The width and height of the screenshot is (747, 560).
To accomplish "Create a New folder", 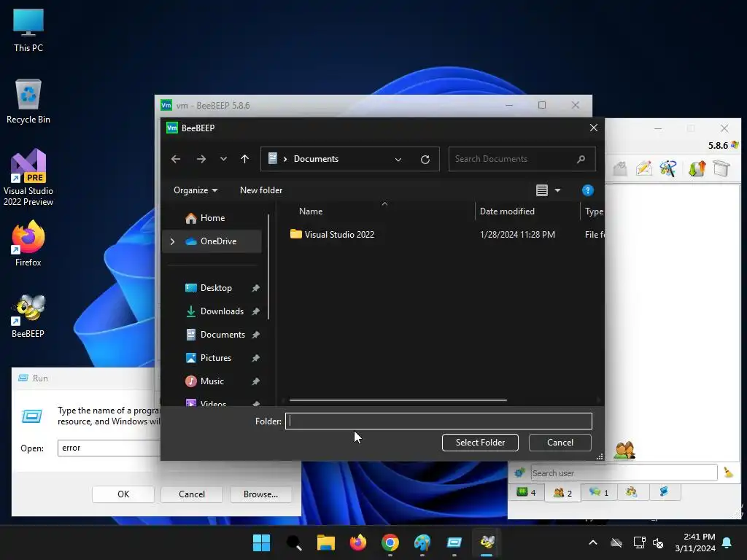I will pos(261,190).
